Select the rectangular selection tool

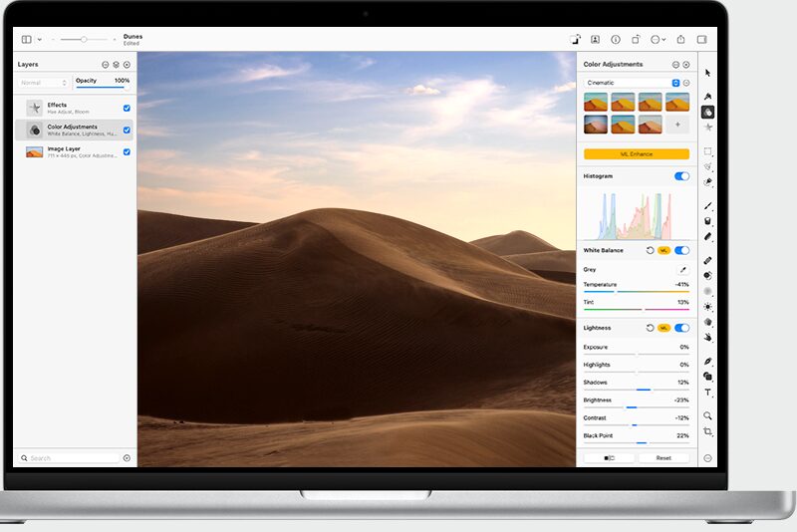(707, 151)
